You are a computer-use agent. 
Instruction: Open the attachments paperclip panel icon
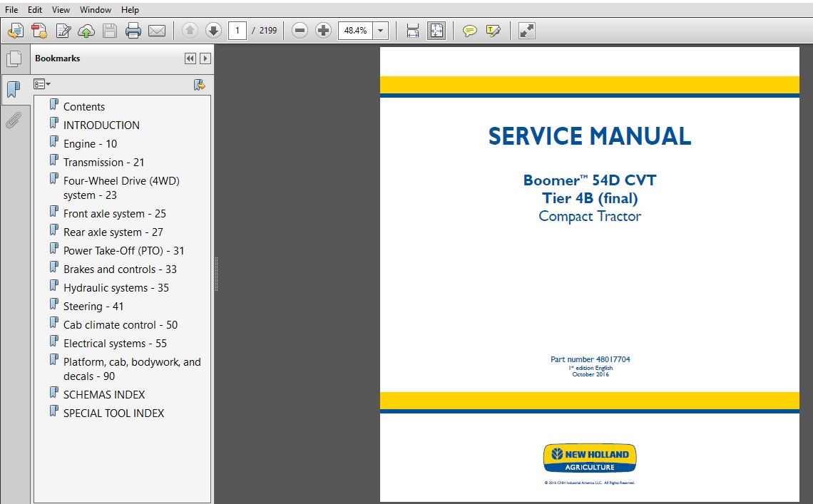[x=14, y=120]
